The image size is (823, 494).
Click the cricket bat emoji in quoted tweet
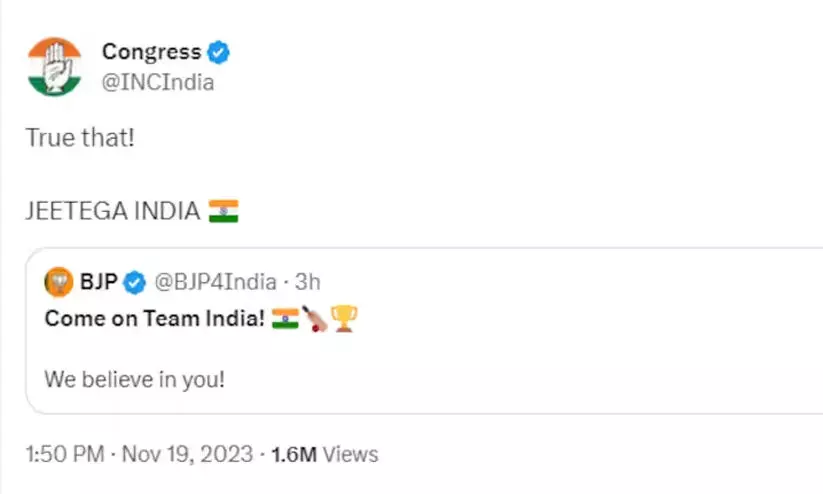pyautogui.click(x=316, y=319)
